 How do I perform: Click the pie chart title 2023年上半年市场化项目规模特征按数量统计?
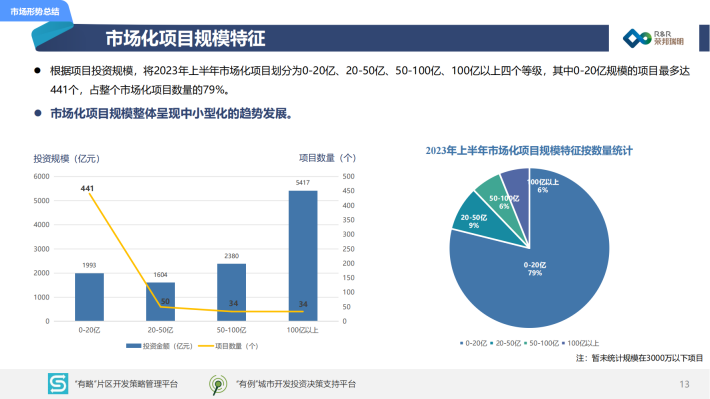(529, 151)
